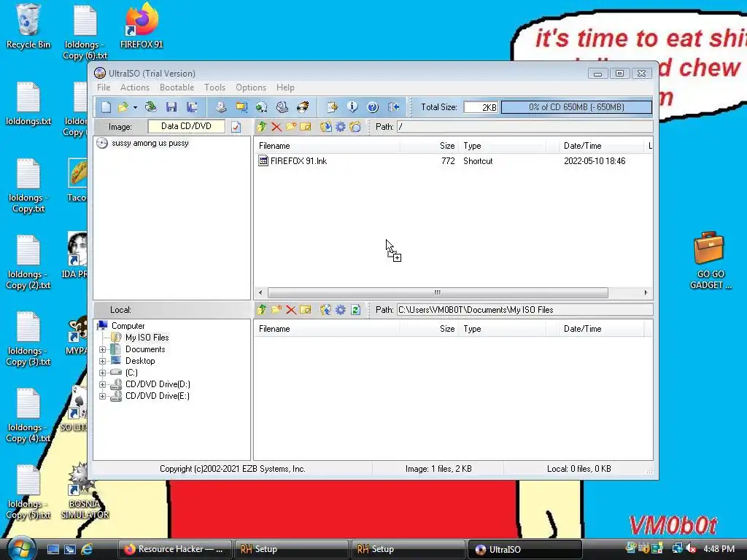Open the Options menu
This screenshot has width=747, height=560.
click(251, 87)
